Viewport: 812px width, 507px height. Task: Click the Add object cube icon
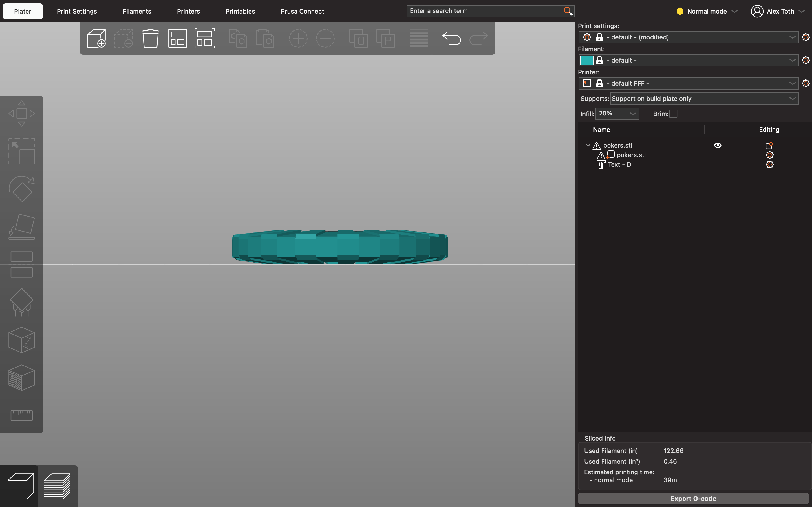96,38
